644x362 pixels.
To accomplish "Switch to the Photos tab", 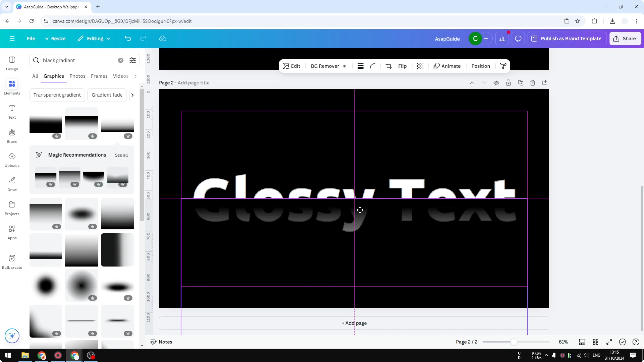I will click(77, 76).
